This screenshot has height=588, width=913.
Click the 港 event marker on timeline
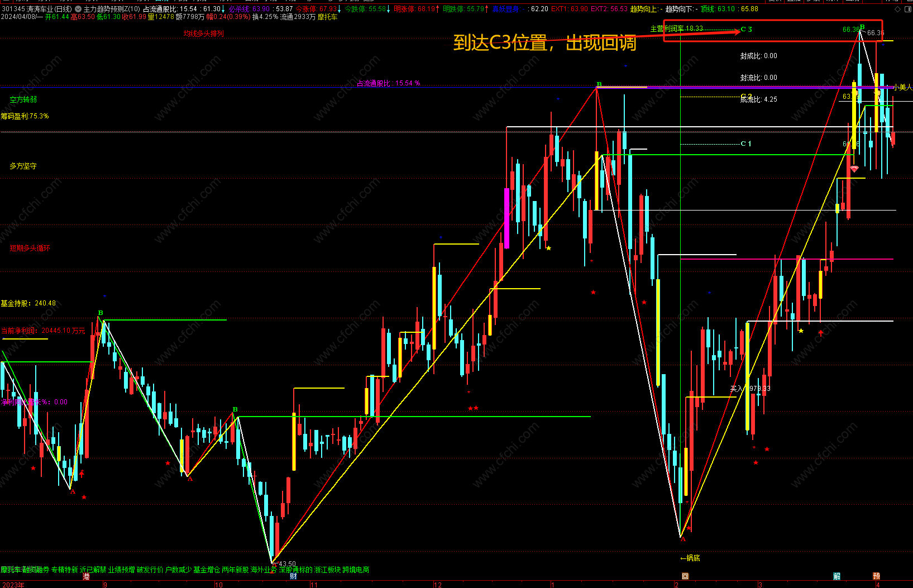pos(86,577)
